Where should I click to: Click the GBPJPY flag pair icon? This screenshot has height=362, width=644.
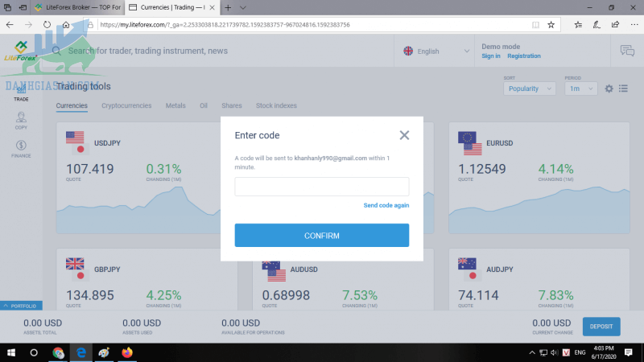click(x=76, y=269)
